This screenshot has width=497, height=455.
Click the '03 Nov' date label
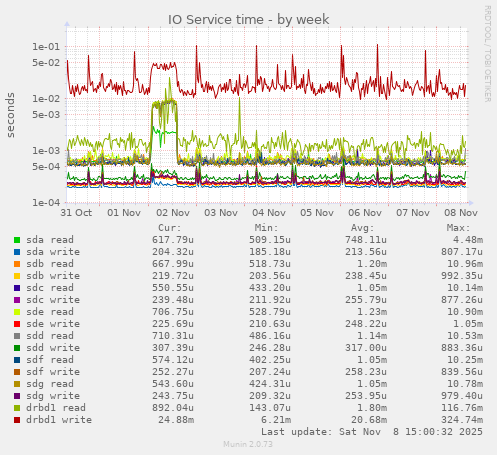(x=221, y=213)
